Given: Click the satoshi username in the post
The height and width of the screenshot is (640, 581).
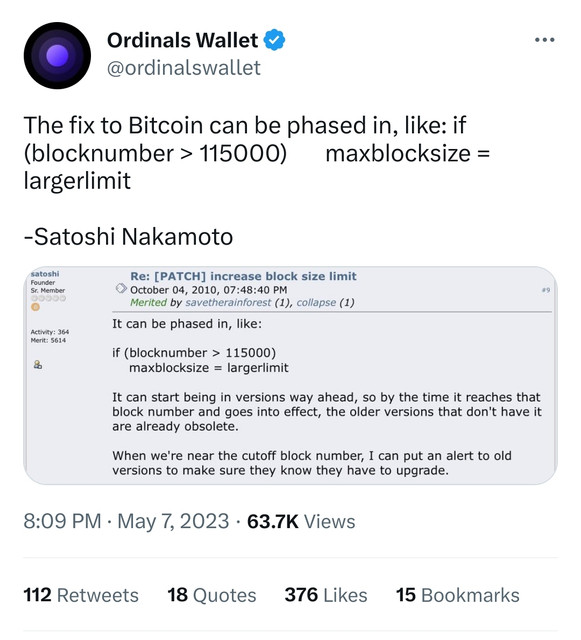Looking at the screenshot, I should click(45, 273).
